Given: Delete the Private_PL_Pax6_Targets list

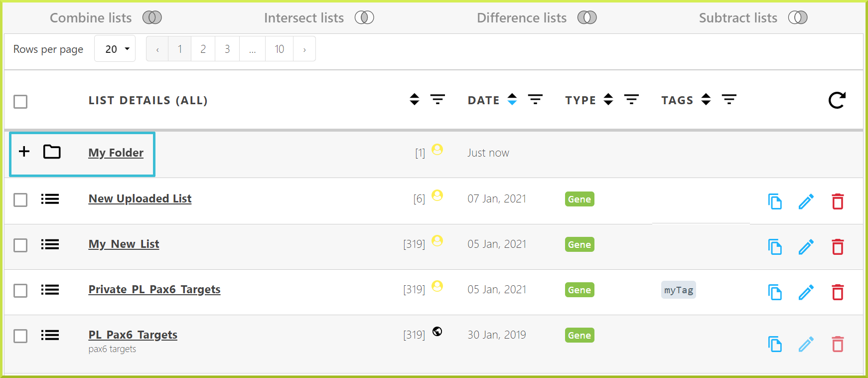Looking at the screenshot, I should (838, 292).
